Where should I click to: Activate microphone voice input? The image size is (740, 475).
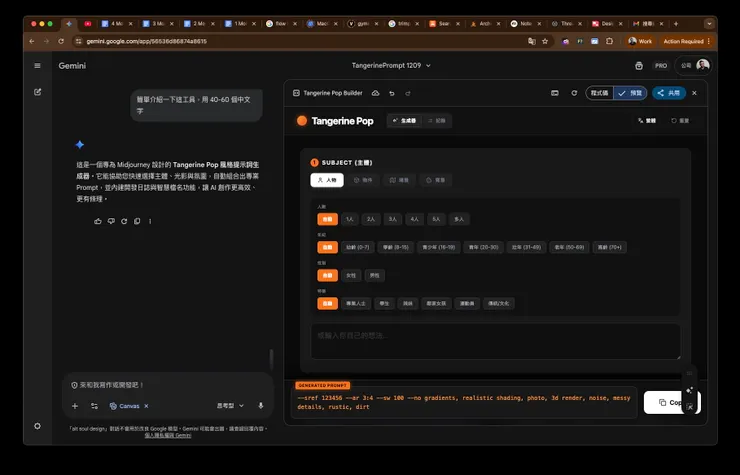pos(261,406)
